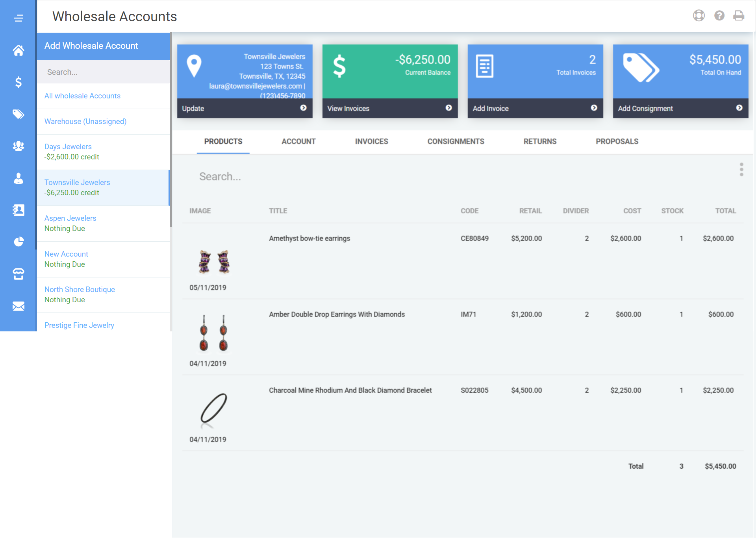The height and width of the screenshot is (538, 756).
Task: Click the TOTAL column header
Action: pyautogui.click(x=726, y=211)
